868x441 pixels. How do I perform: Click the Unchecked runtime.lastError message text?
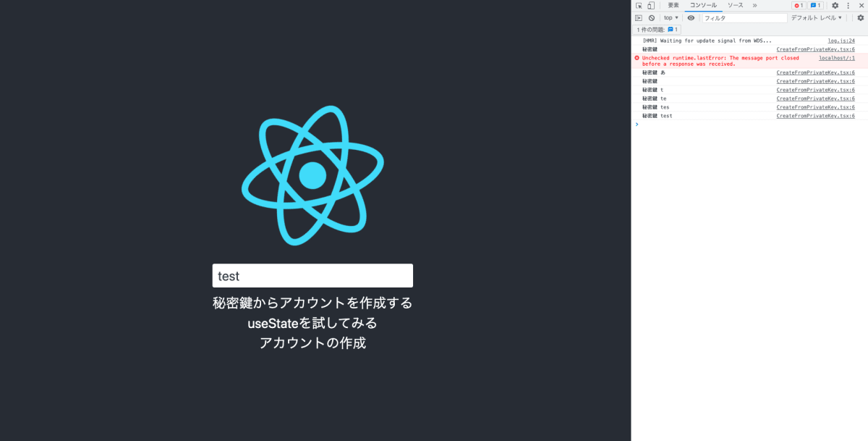click(720, 61)
